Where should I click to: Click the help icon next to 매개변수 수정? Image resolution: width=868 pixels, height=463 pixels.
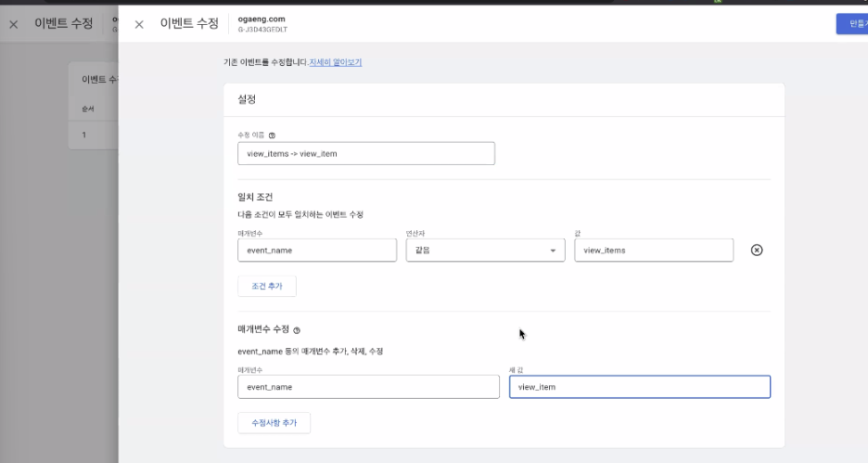(297, 330)
